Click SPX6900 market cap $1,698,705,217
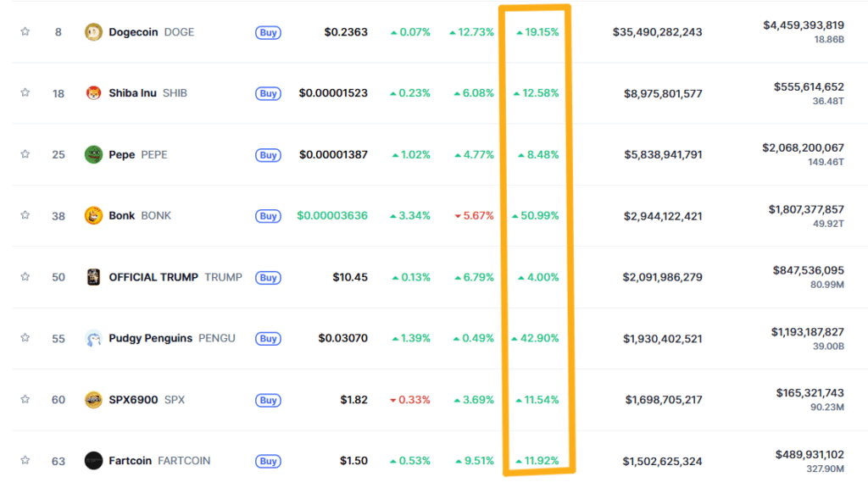The height and width of the screenshot is (488, 868). click(664, 400)
